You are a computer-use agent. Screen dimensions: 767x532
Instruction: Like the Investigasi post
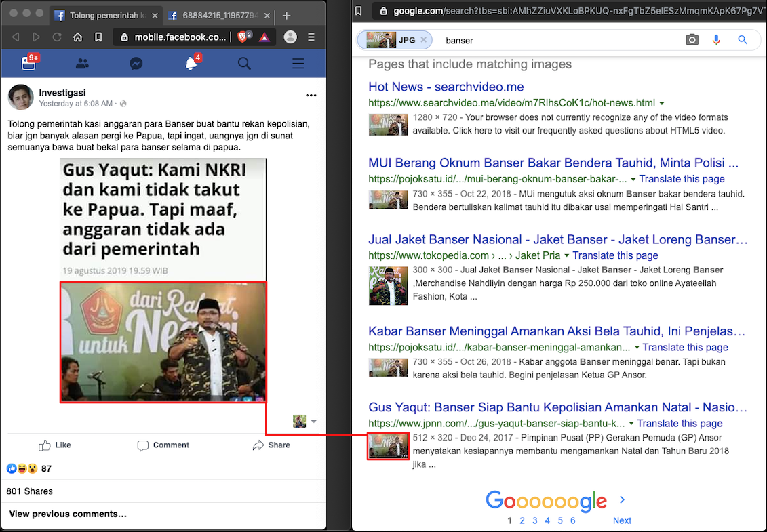(x=55, y=445)
